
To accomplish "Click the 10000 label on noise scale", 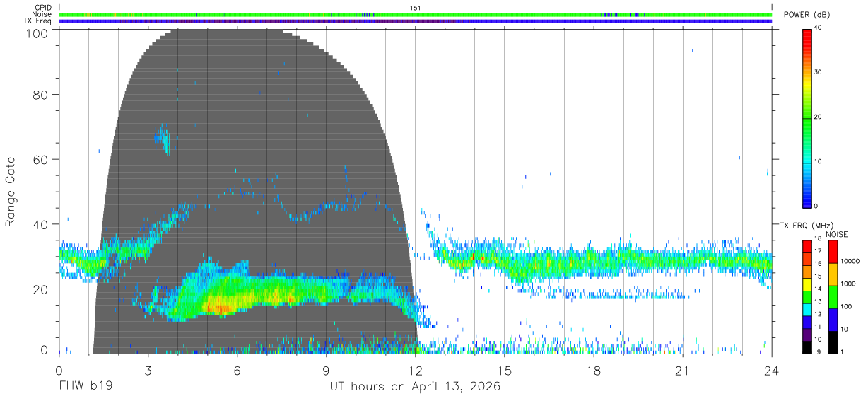I will tap(851, 261).
